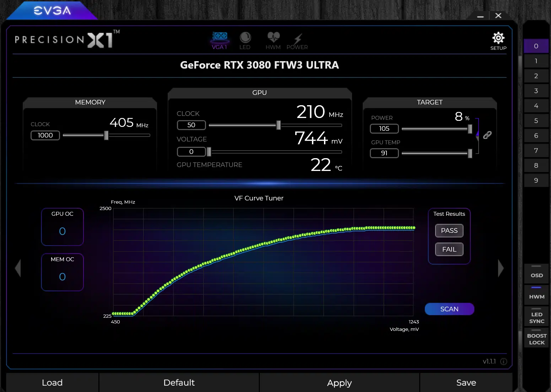This screenshot has height=392, width=551.
Task: Start the VF curve SCAN
Action: (x=449, y=309)
